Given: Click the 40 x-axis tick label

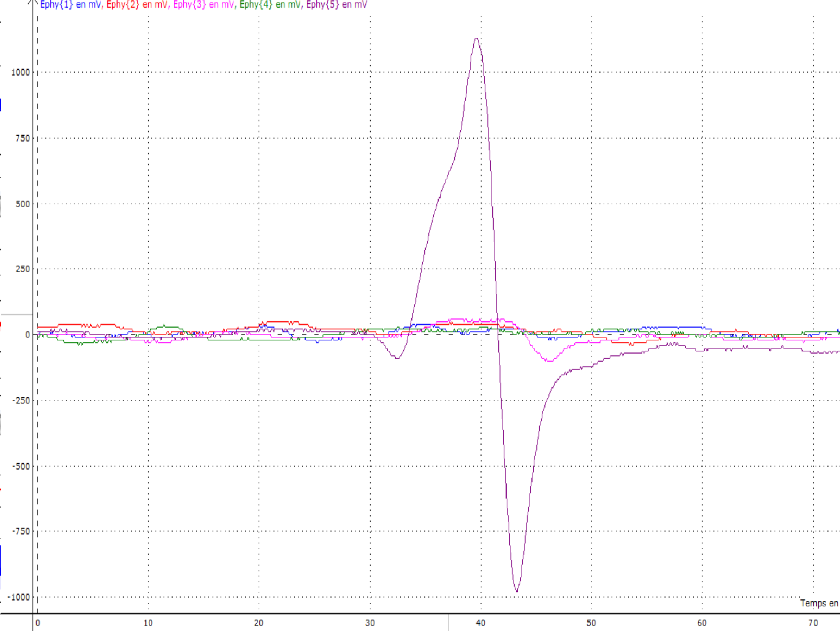Looking at the screenshot, I should 480,623.
